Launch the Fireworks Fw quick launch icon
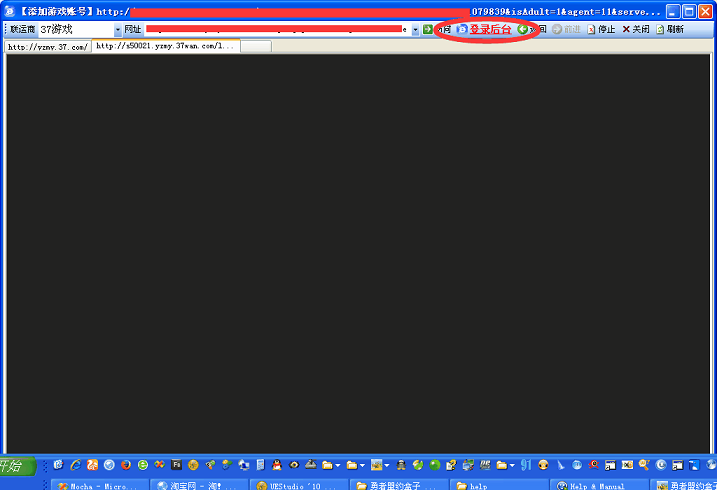 [177, 465]
